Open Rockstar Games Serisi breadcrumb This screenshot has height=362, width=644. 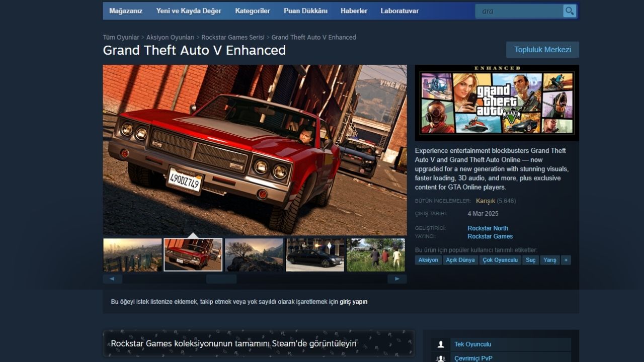(x=233, y=37)
